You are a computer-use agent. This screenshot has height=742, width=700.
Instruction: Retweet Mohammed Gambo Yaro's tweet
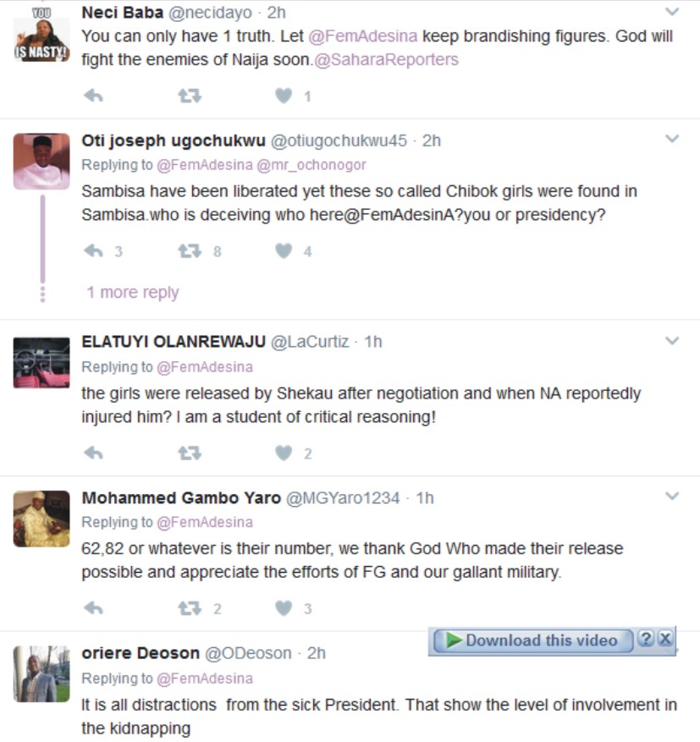point(190,608)
